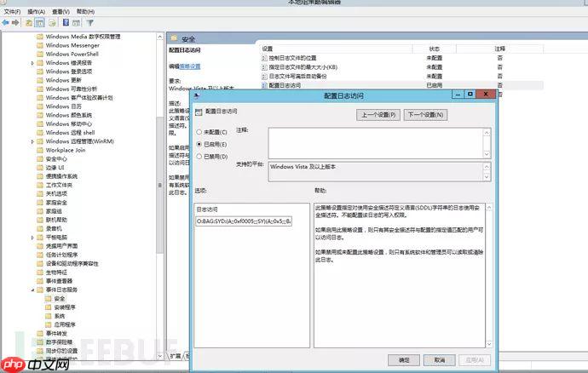Select the 未配置(C) radio button

click(199, 132)
